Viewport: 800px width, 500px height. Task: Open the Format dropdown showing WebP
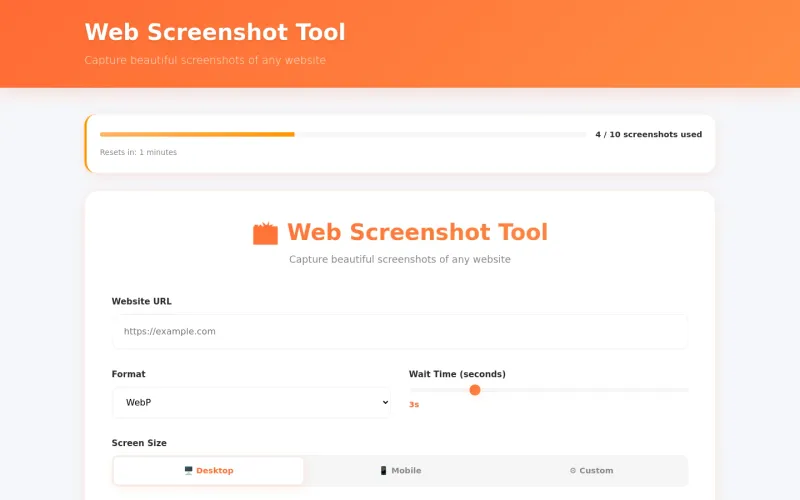[252, 403]
